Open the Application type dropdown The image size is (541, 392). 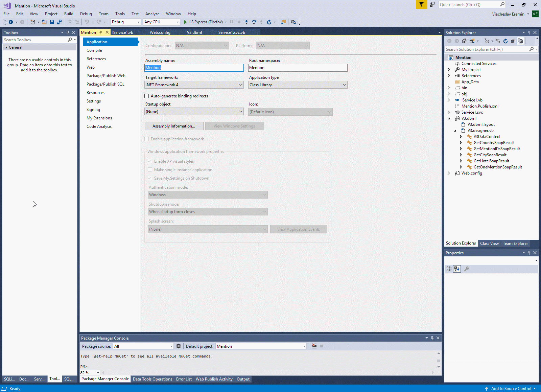click(298, 85)
